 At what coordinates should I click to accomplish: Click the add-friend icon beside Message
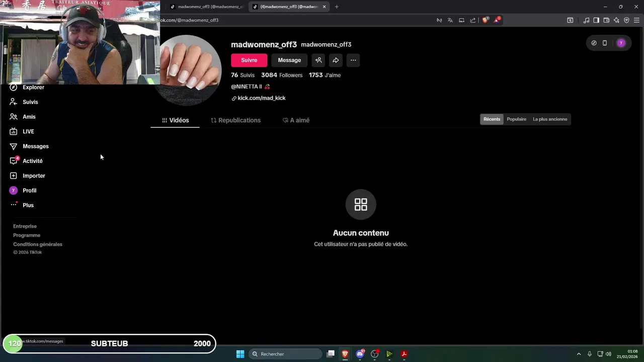(x=318, y=60)
